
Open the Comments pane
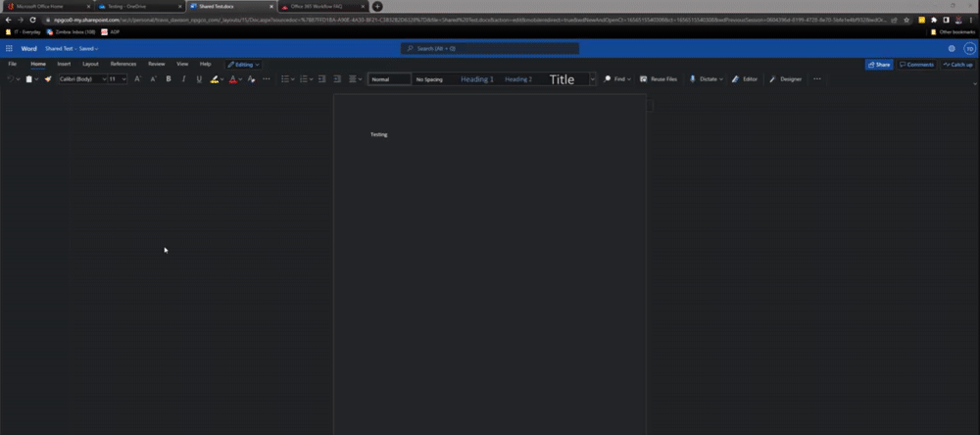point(916,65)
